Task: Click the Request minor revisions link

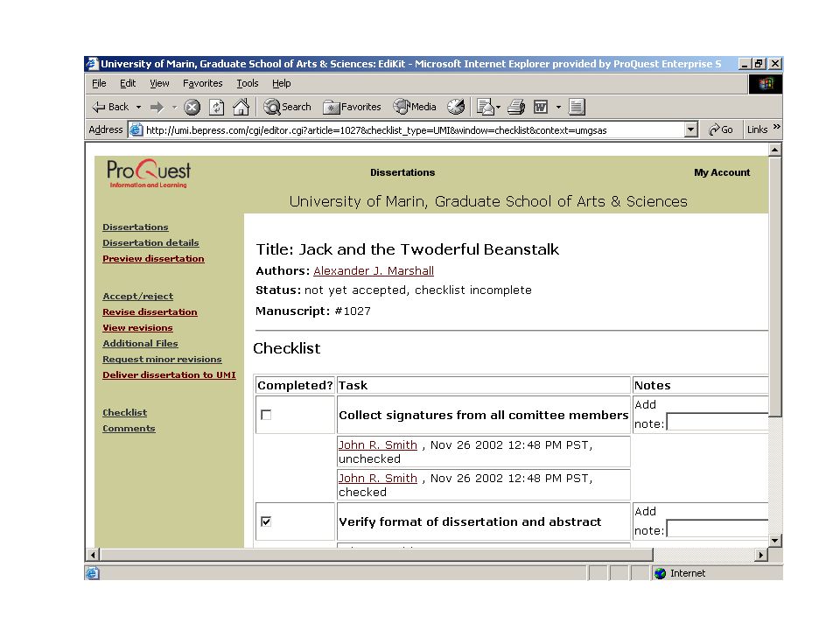Action: 162,359
